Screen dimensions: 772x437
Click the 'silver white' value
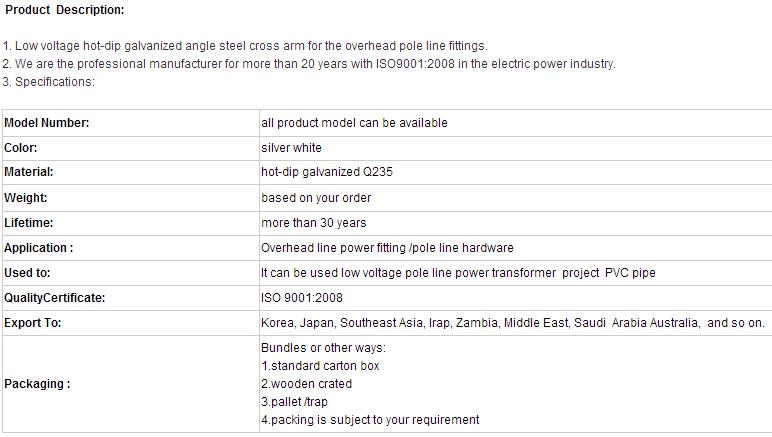[291, 148]
